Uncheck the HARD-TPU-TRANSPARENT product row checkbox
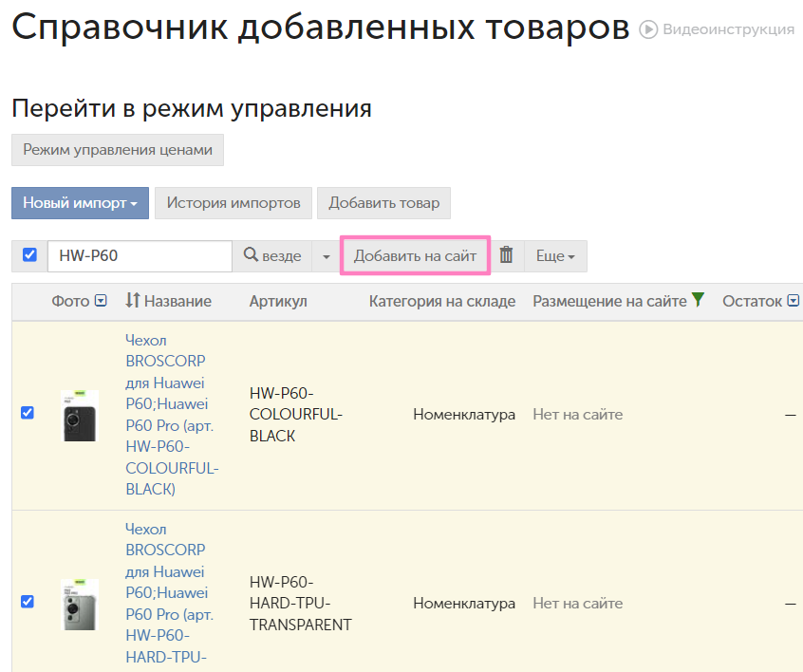Viewport: 803px width, 672px height. [x=28, y=601]
